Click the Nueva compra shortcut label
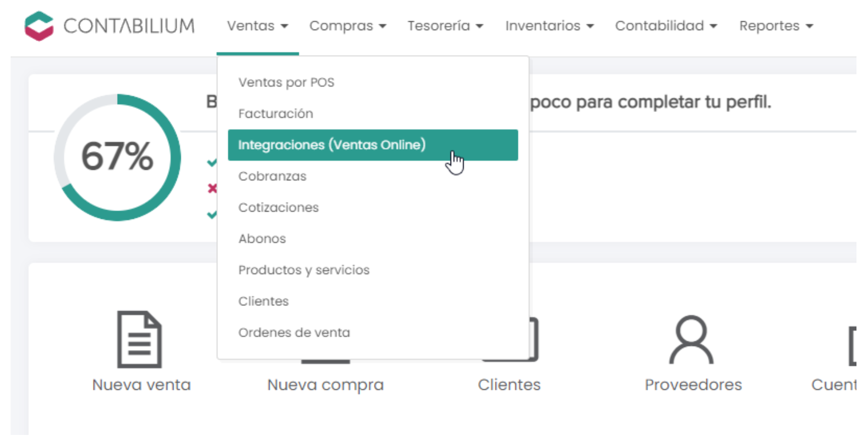868x446 pixels. 325,385
